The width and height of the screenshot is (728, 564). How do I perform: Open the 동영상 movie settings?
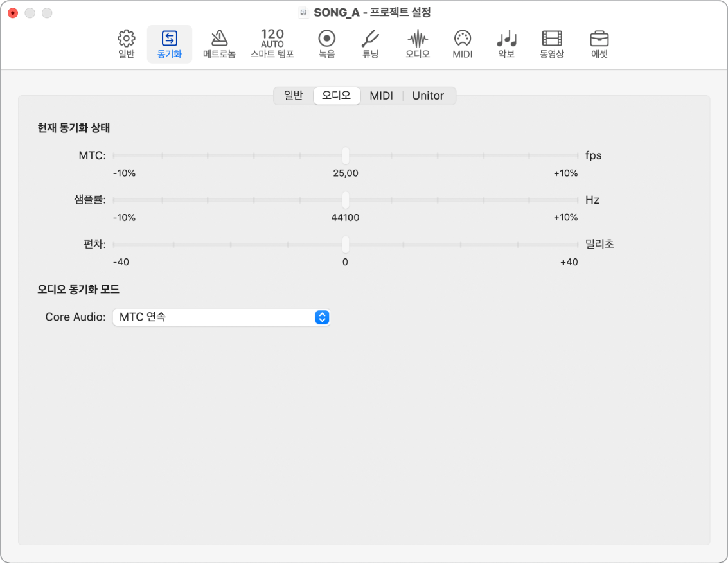pos(552,44)
